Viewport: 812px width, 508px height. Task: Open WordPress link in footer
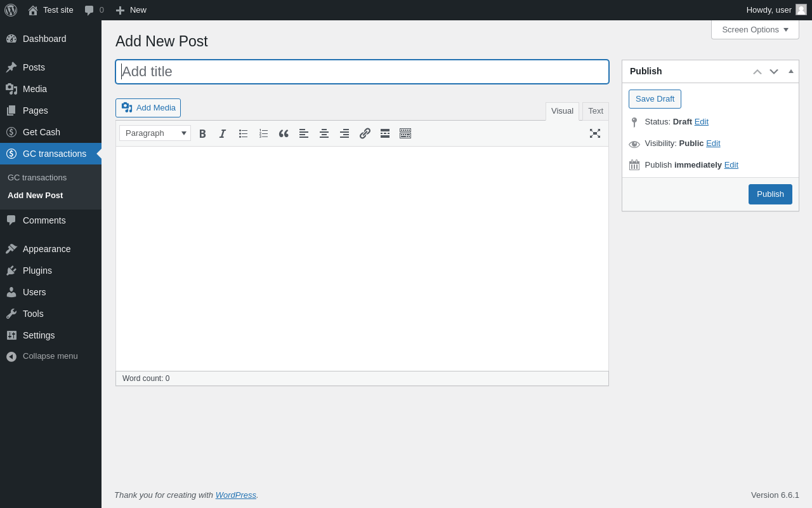(236, 495)
